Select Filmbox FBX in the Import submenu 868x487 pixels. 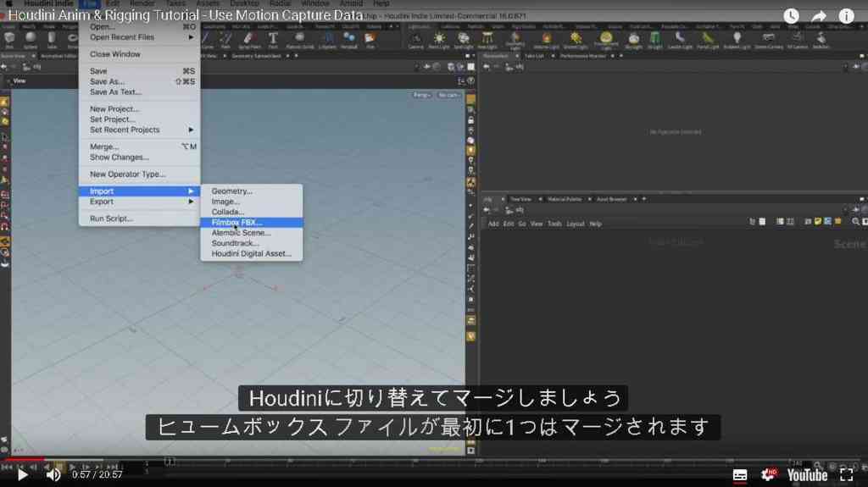(x=251, y=223)
